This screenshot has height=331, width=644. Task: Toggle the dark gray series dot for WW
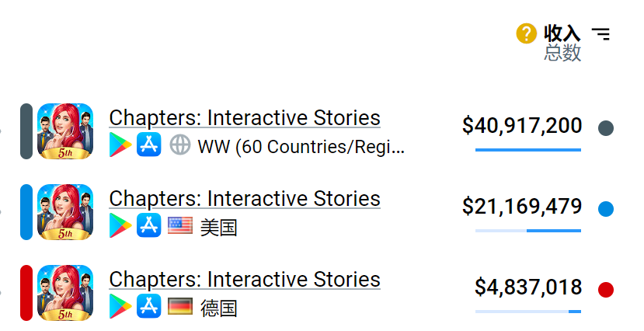607,128
